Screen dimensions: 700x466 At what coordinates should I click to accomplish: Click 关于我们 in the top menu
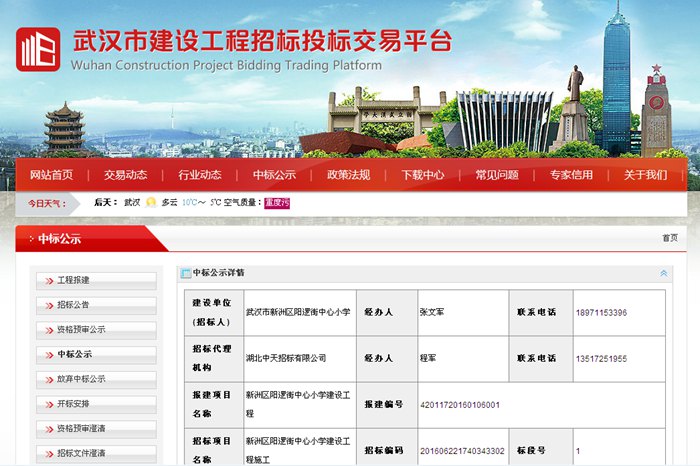coord(645,175)
